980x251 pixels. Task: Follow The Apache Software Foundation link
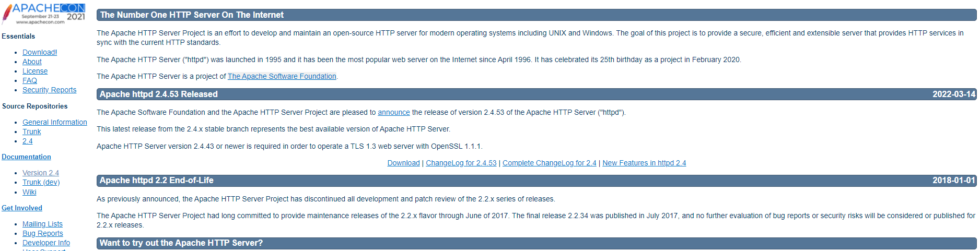(282, 76)
